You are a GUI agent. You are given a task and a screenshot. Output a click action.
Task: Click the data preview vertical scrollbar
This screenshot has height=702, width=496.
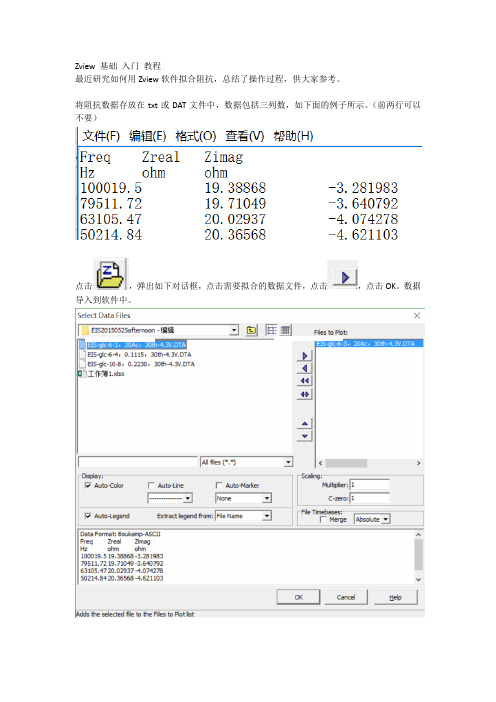pyautogui.click(x=419, y=556)
